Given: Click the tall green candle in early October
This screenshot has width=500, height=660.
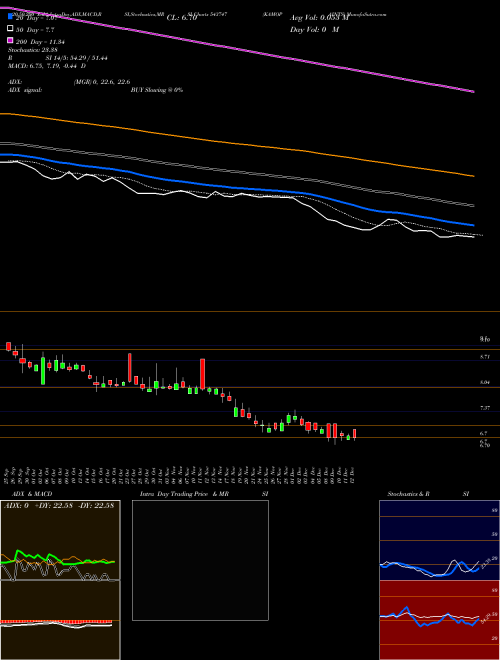Looking at the screenshot, I should pos(43,370).
